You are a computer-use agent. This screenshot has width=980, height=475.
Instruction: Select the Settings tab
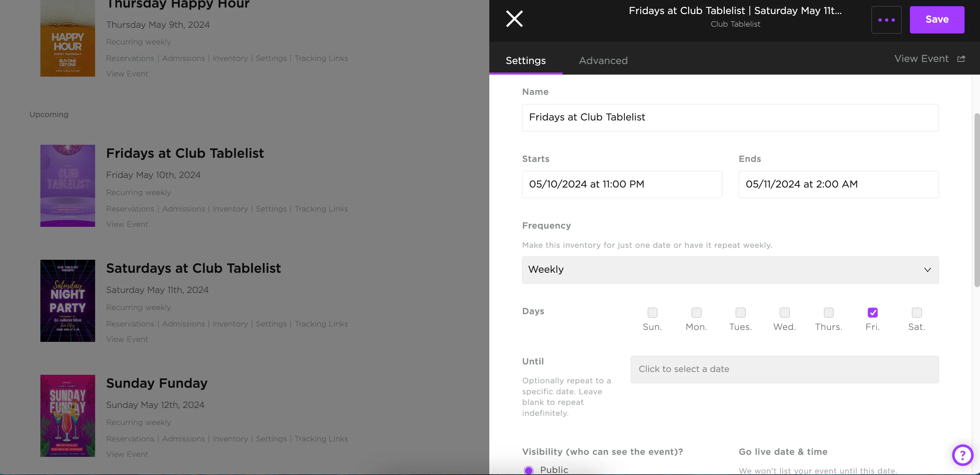525,61
